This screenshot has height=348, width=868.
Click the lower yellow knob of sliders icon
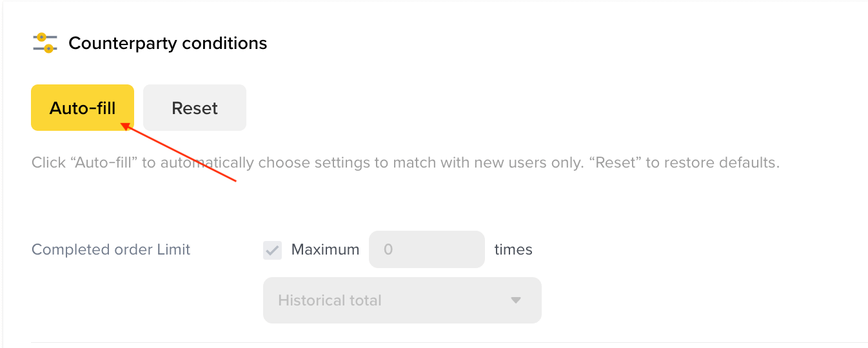point(48,48)
